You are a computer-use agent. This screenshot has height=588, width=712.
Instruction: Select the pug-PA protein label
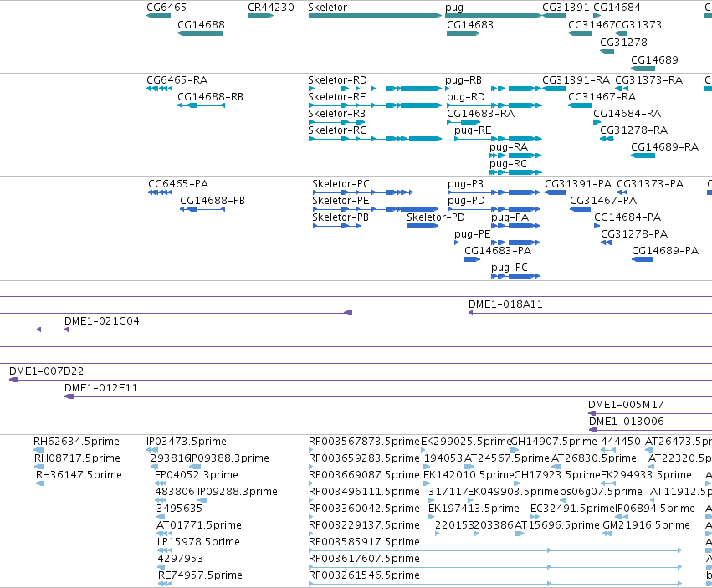tap(510, 218)
